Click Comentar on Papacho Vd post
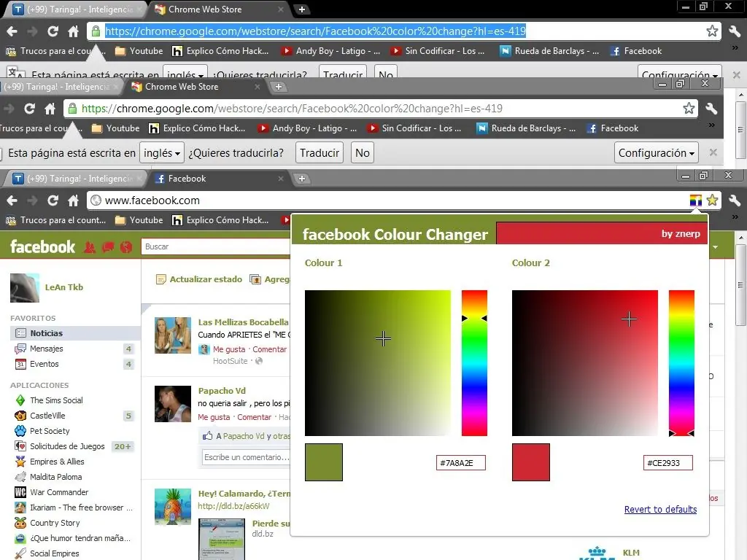Viewport: 747px width, 560px height. pyautogui.click(x=255, y=417)
